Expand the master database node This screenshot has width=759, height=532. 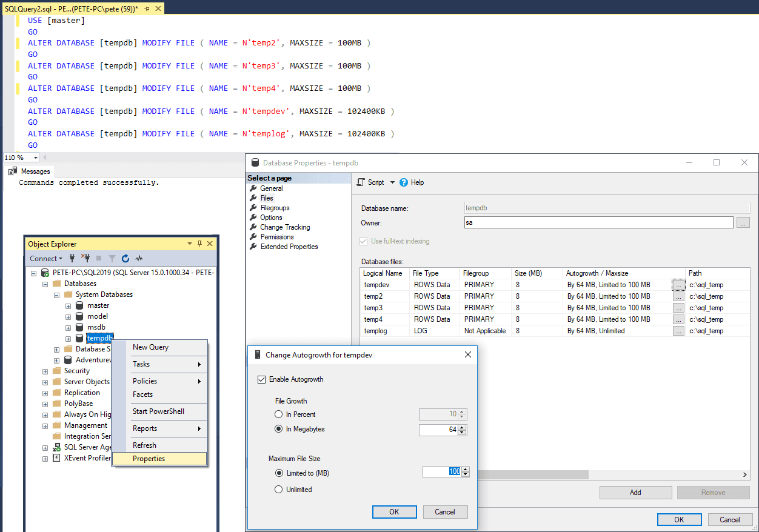pyautogui.click(x=67, y=305)
